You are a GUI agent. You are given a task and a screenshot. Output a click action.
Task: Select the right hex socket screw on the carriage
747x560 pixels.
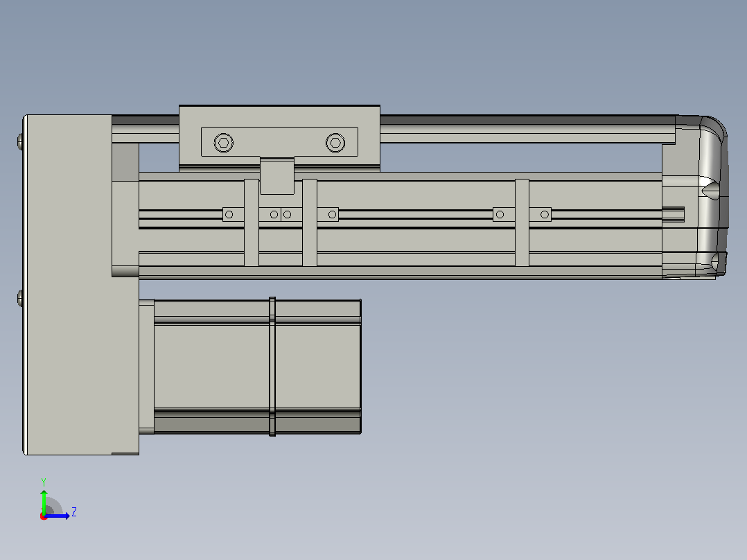click(335, 143)
